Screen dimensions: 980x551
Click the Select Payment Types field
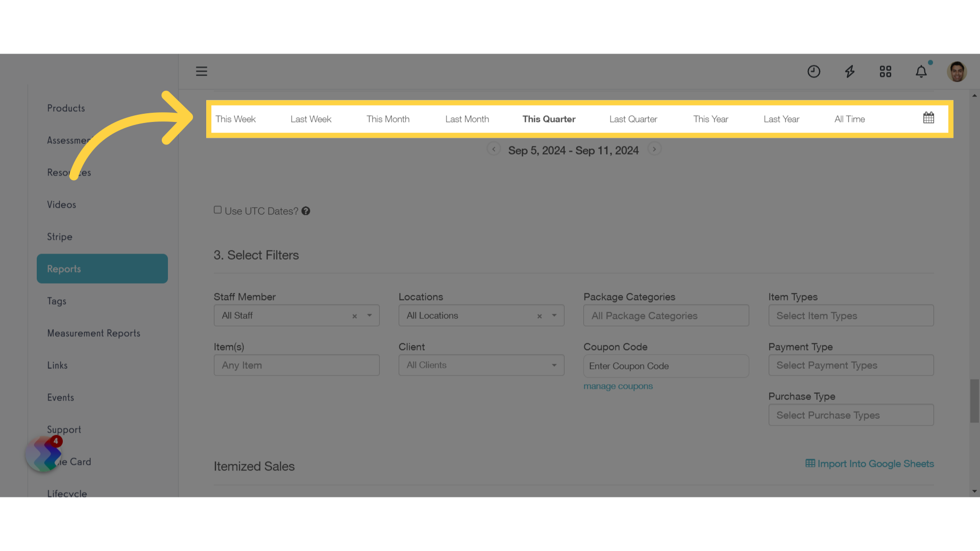pyautogui.click(x=851, y=365)
